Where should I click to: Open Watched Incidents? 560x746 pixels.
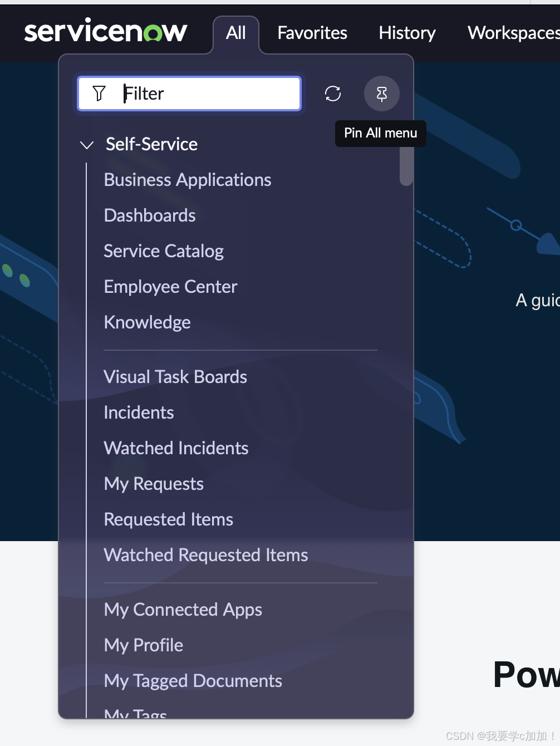click(x=176, y=448)
